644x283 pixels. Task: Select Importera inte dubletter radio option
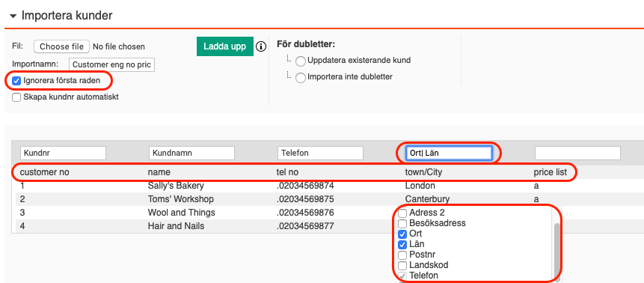tap(301, 78)
